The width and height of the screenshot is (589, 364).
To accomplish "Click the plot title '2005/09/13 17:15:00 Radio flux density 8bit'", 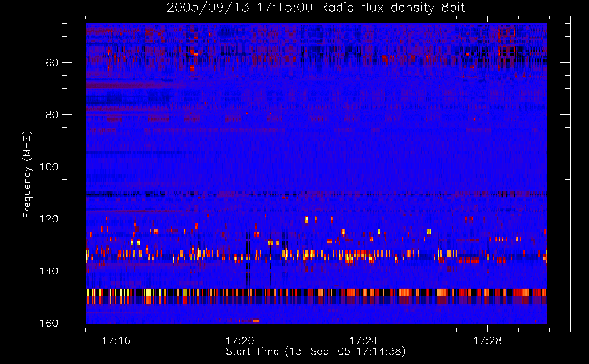I will [316, 8].
